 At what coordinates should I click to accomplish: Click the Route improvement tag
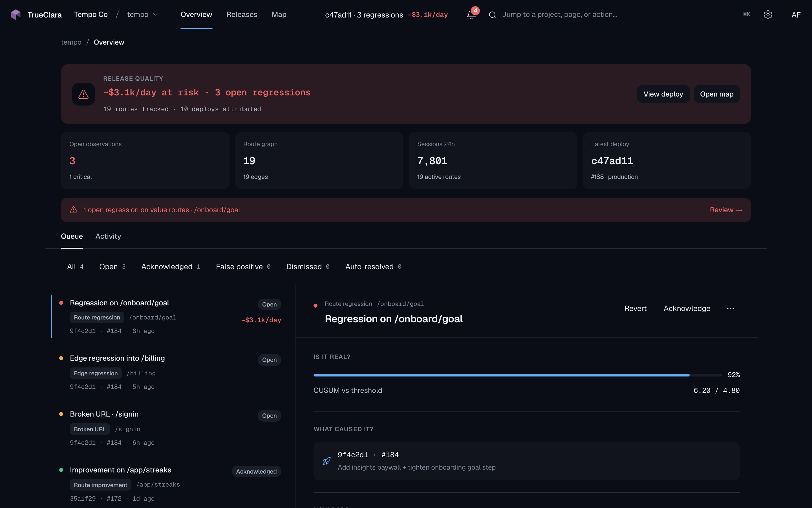pyautogui.click(x=100, y=485)
